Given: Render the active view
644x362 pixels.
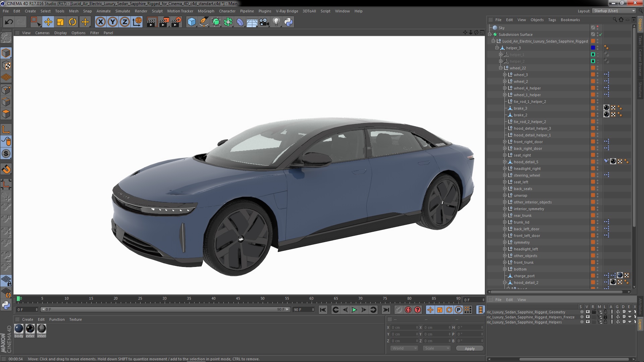Looking at the screenshot, I should pos(152,22).
